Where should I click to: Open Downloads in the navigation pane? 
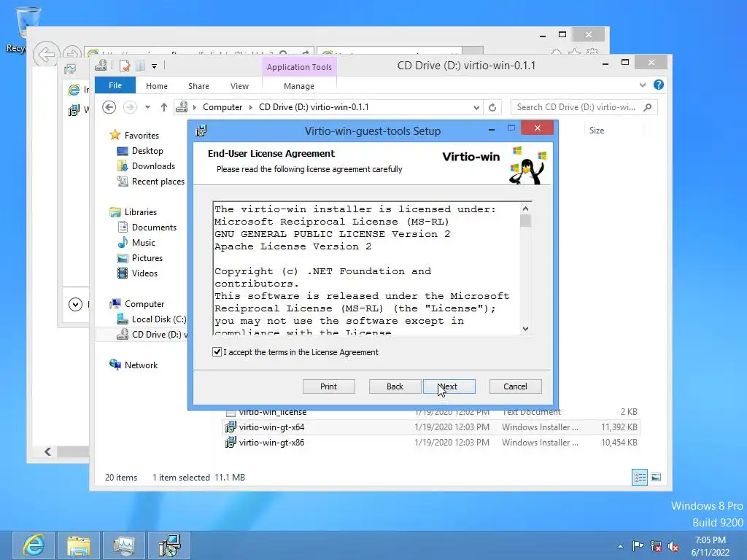click(x=153, y=166)
